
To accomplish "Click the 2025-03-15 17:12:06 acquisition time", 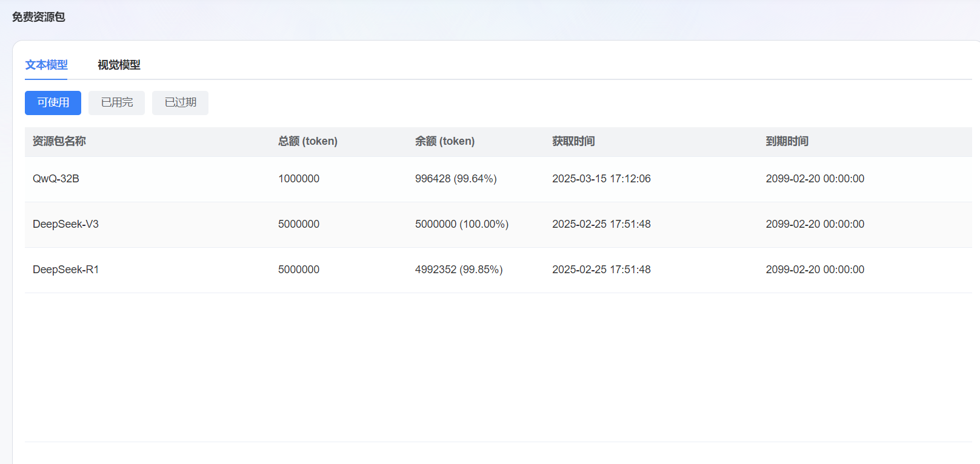I will point(601,179).
